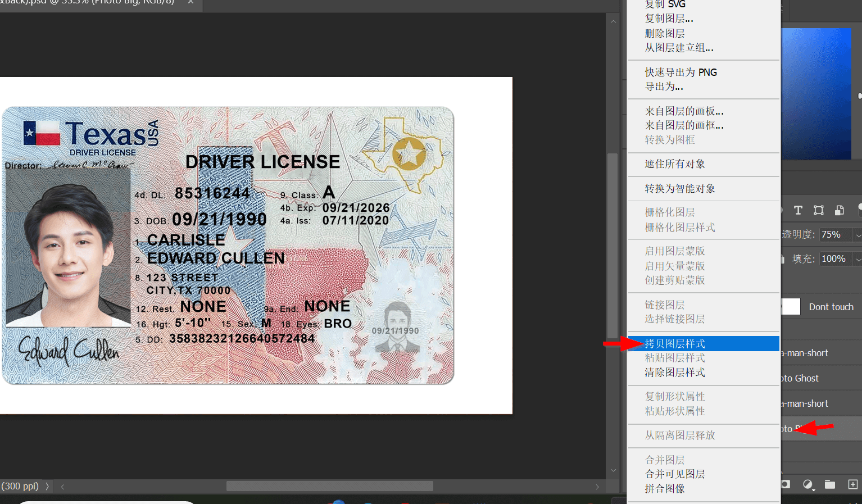This screenshot has width=862, height=504.
Task: Select 栅格化图层样式 menu entry
Action: pyautogui.click(x=679, y=228)
